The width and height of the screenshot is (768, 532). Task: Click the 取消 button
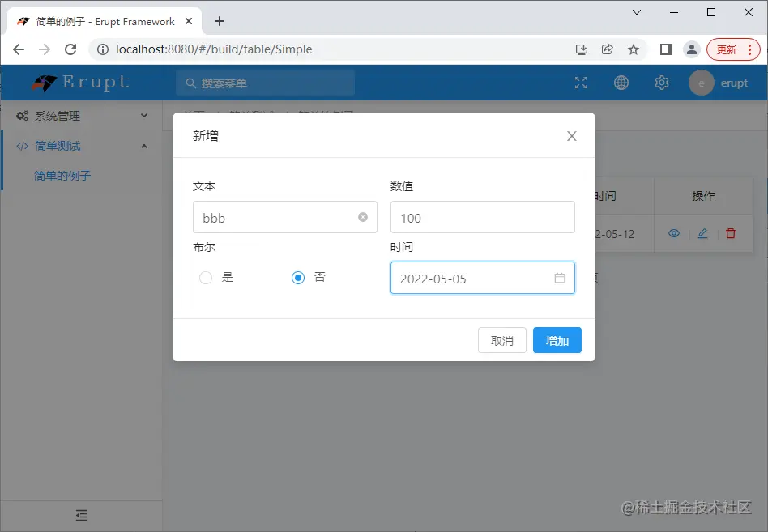point(502,340)
